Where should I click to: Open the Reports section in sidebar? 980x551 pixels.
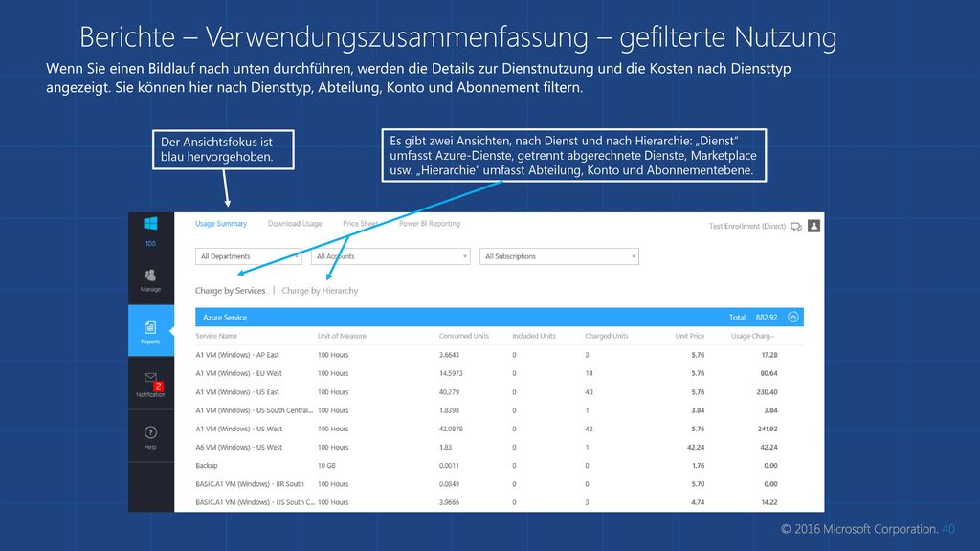pyautogui.click(x=150, y=332)
